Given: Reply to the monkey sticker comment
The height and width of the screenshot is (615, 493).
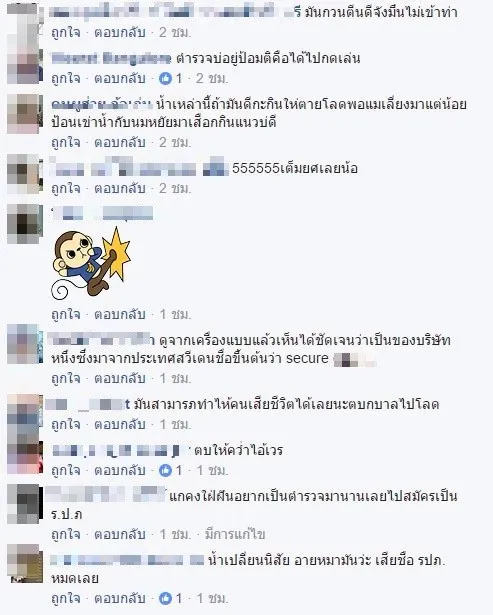Looking at the screenshot, I should 120,315.
